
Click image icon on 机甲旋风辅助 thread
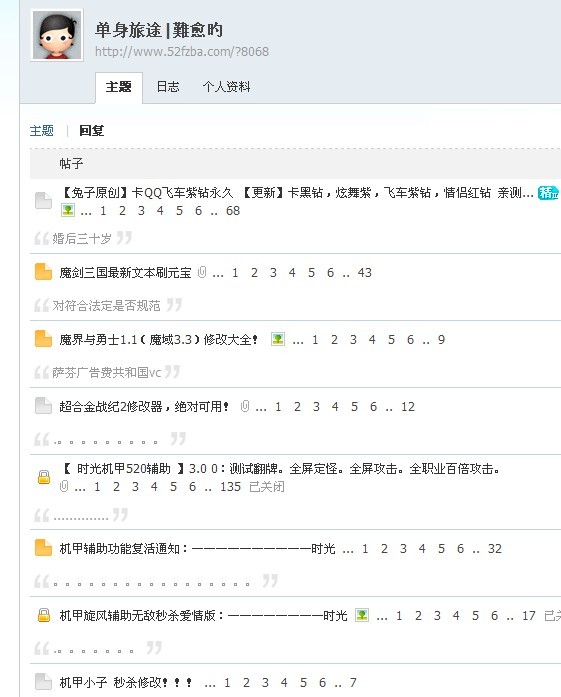[362, 615]
